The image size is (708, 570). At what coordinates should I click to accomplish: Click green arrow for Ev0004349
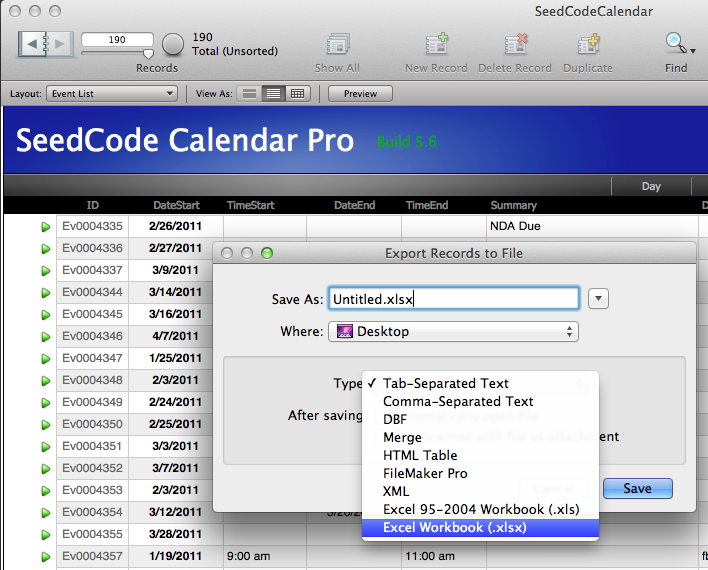pyautogui.click(x=46, y=403)
